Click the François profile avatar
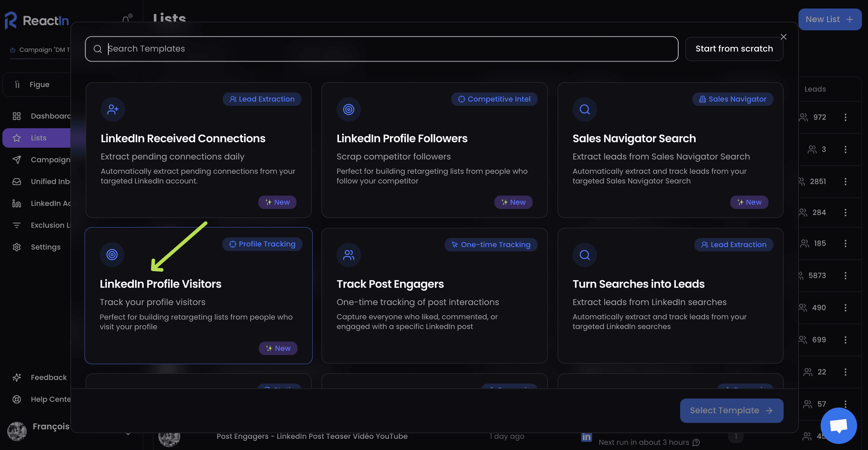 click(x=17, y=431)
